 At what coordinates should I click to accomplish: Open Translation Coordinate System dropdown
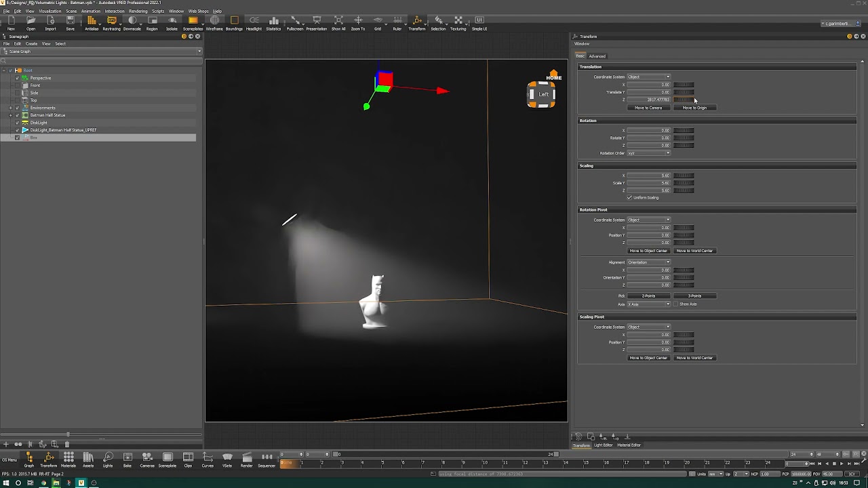coord(649,77)
